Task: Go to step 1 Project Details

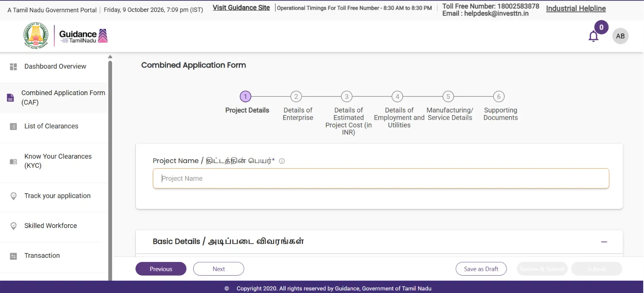Action: click(245, 97)
